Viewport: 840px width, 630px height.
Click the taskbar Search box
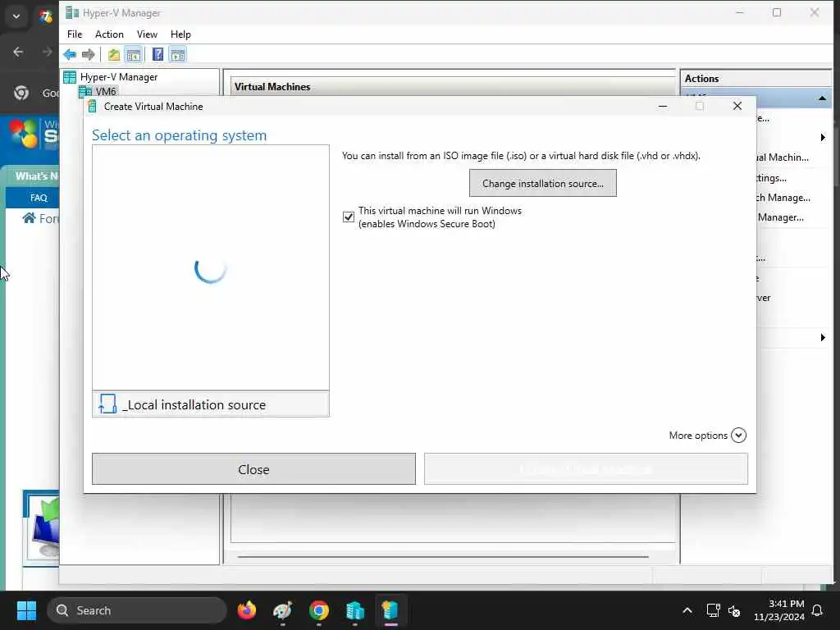click(137, 610)
